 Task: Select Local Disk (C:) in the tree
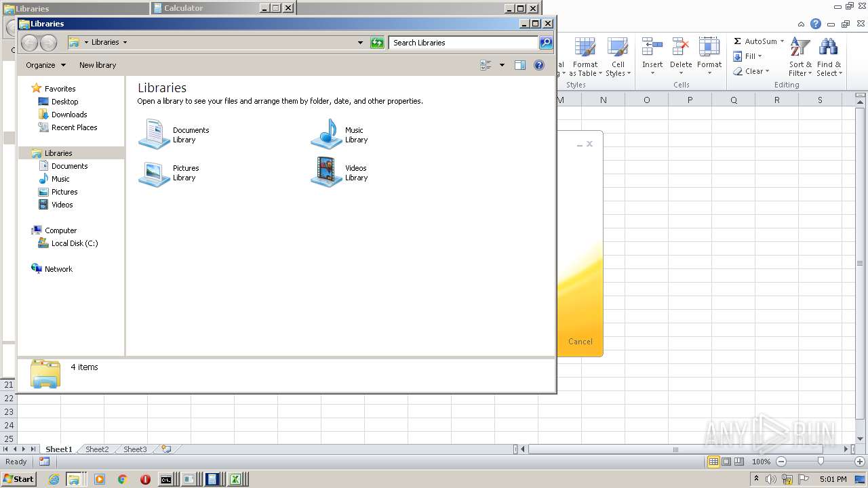(x=75, y=243)
